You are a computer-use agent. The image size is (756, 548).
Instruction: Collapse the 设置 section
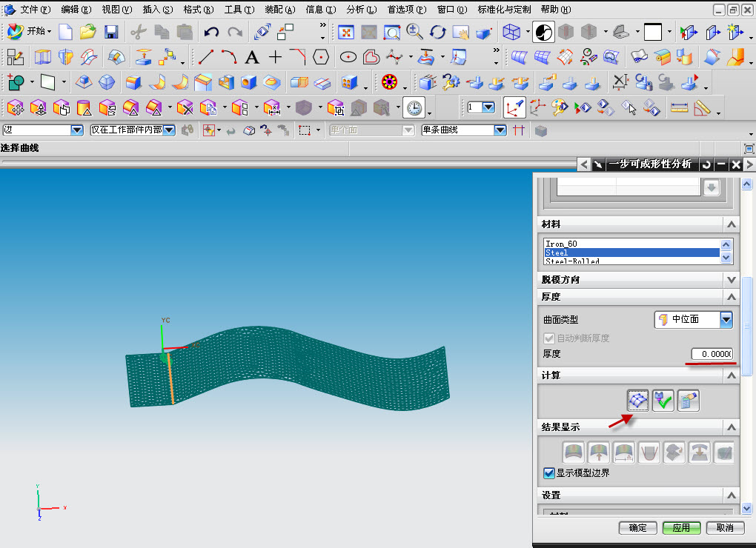coord(732,495)
